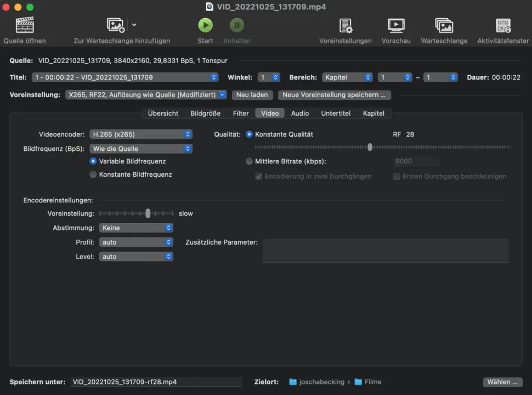
Task: Open the Titel dropdown
Action: 125,77
